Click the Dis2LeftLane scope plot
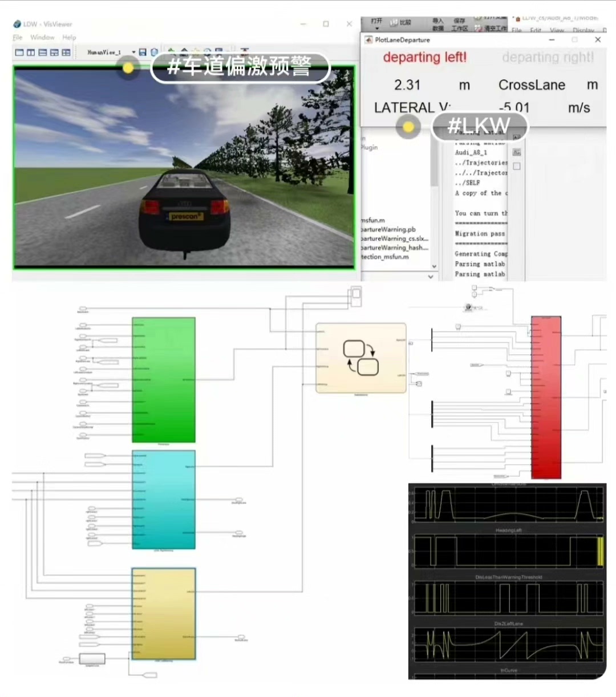The image size is (616, 697). (x=508, y=645)
